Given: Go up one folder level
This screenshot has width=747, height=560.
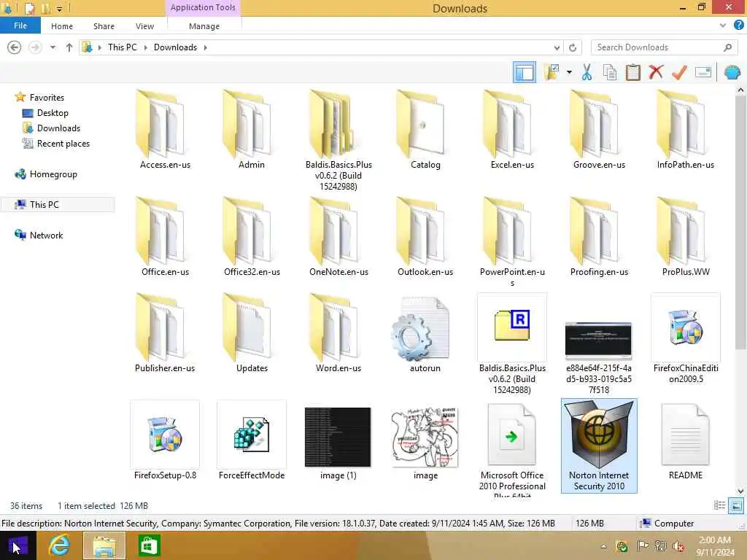Looking at the screenshot, I should tap(69, 47).
